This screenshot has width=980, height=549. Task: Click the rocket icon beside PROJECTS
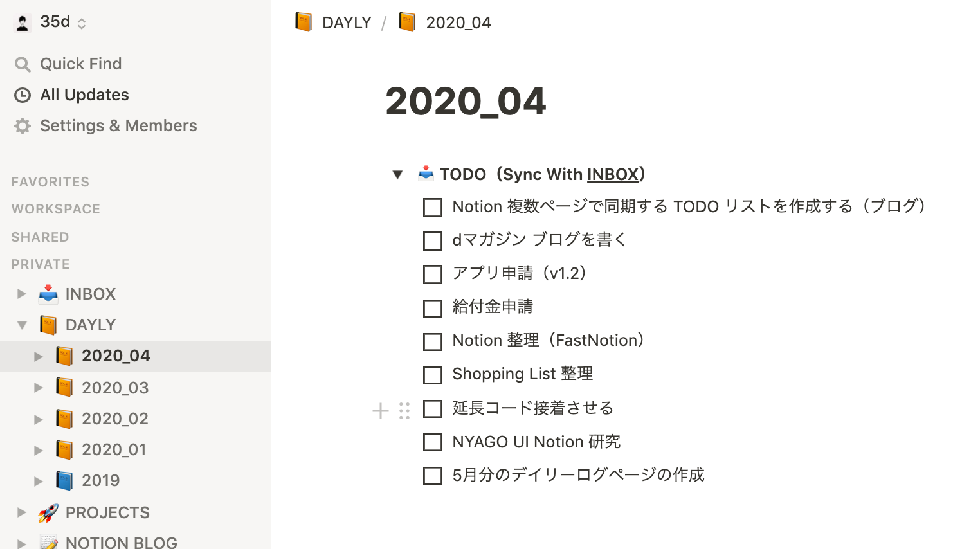coord(48,512)
